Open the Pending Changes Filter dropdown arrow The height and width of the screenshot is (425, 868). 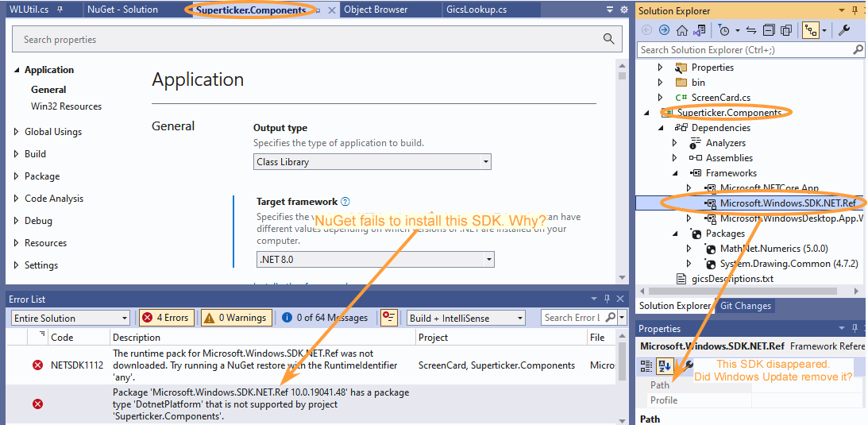738,30
